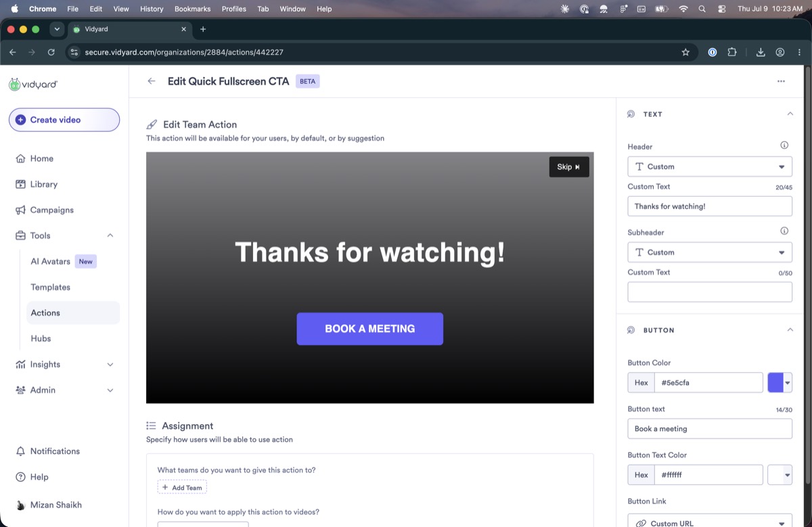The width and height of the screenshot is (812, 527).
Task: Open the Chrome File menu
Action: click(x=73, y=9)
